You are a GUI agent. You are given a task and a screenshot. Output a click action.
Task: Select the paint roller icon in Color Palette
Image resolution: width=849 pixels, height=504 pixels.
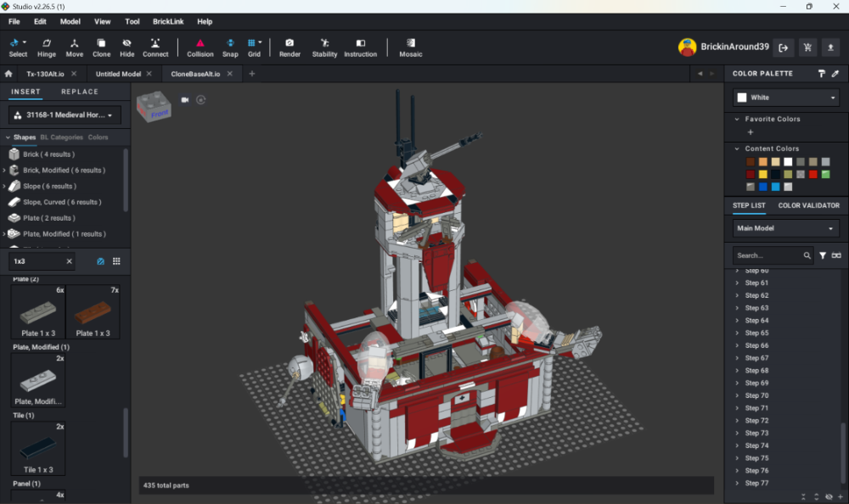tap(821, 74)
